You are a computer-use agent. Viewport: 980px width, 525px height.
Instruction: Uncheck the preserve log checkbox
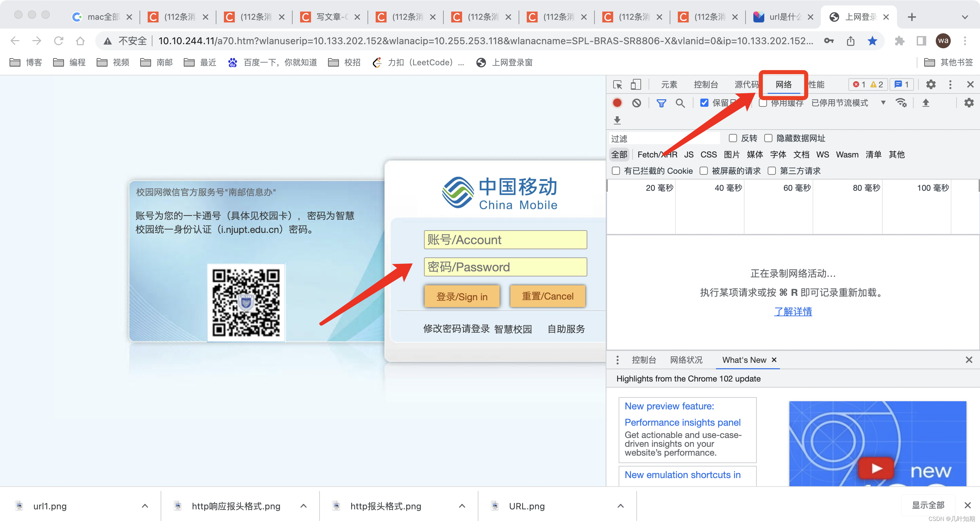704,103
